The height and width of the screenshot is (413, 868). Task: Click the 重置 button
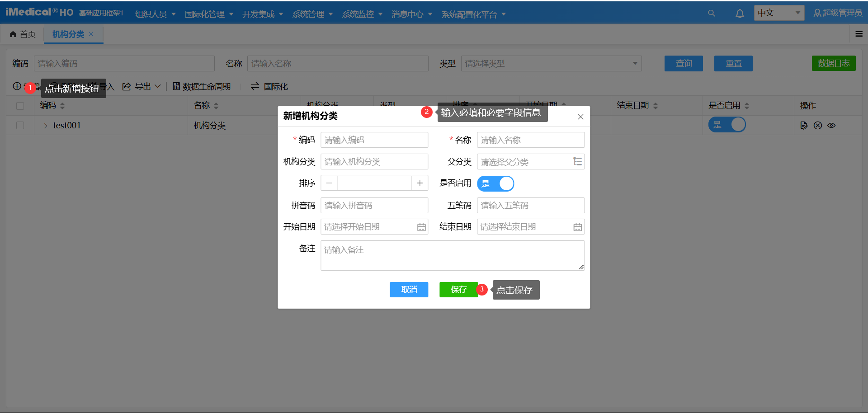733,63
